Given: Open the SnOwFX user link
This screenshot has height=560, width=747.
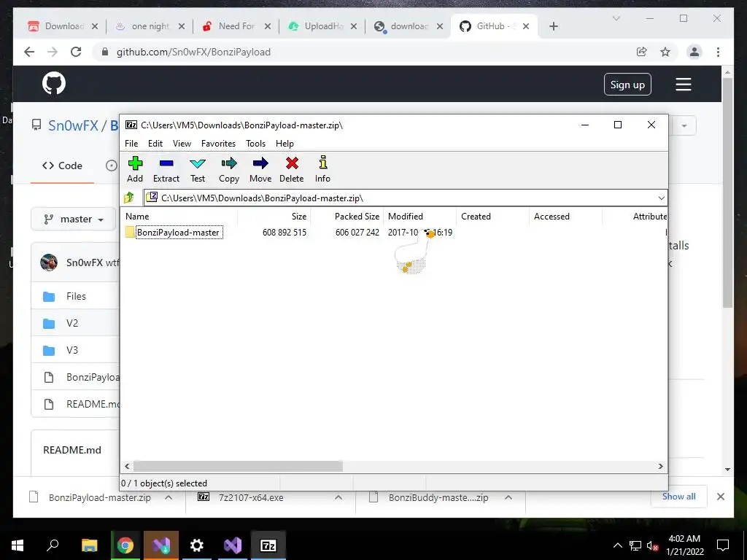Looking at the screenshot, I should [x=73, y=125].
